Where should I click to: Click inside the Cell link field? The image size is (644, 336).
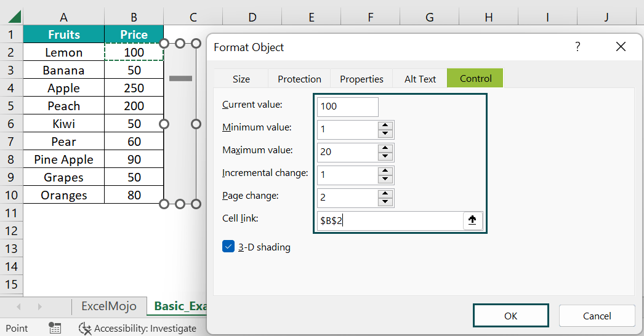click(x=390, y=220)
